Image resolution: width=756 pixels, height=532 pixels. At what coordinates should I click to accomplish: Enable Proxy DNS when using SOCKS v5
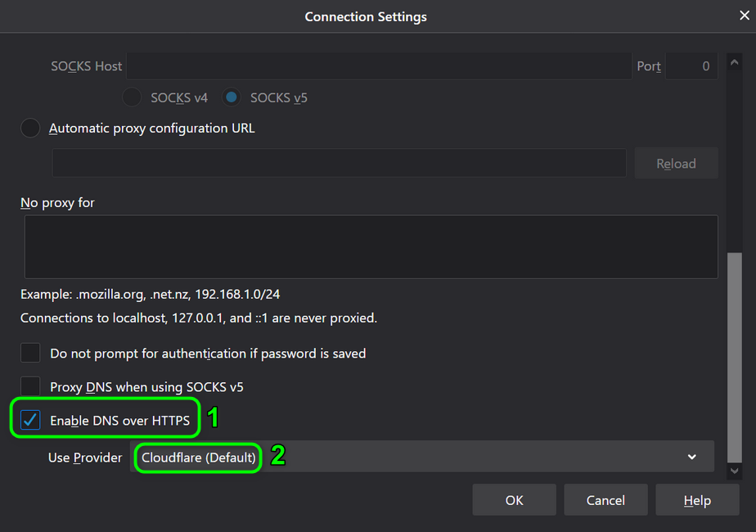click(x=30, y=387)
